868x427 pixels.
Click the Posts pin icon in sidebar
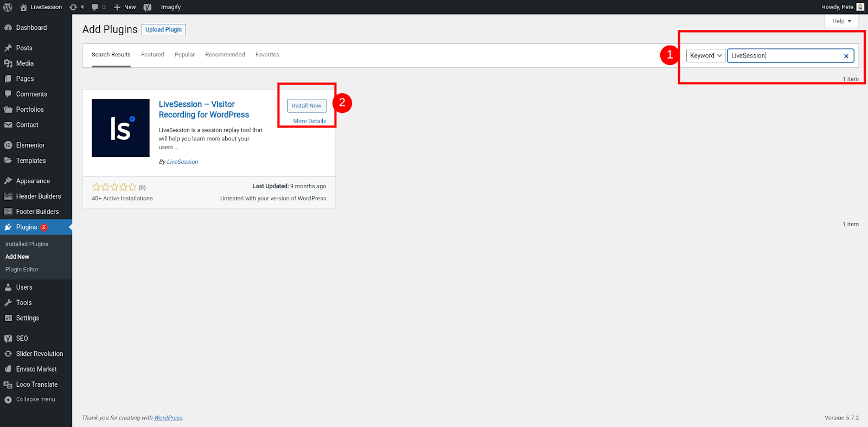[8, 48]
